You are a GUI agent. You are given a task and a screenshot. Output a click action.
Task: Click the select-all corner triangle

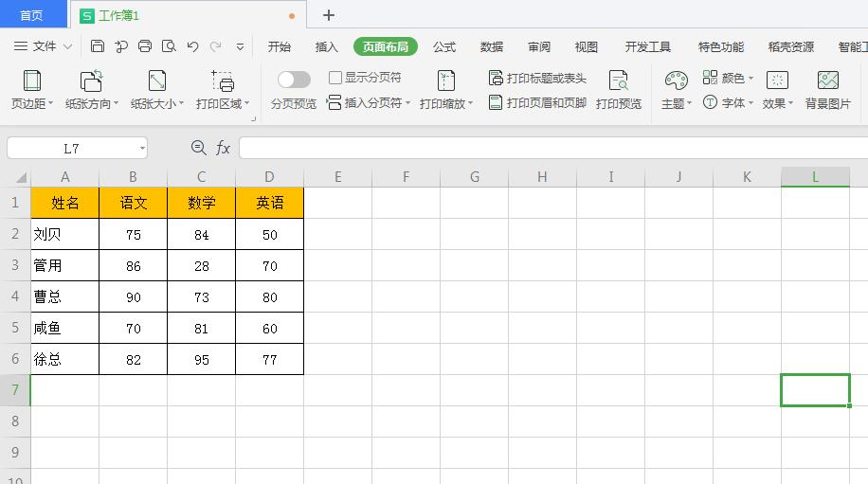tap(21, 177)
